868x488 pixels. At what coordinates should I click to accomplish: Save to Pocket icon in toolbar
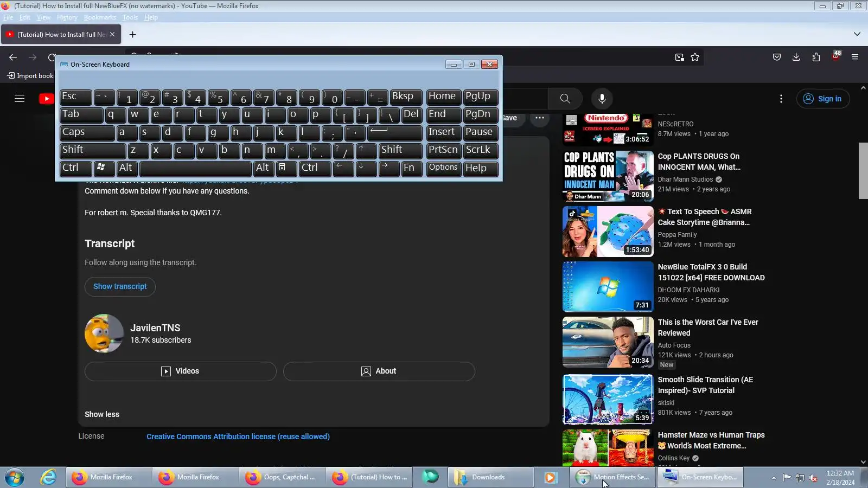click(776, 57)
